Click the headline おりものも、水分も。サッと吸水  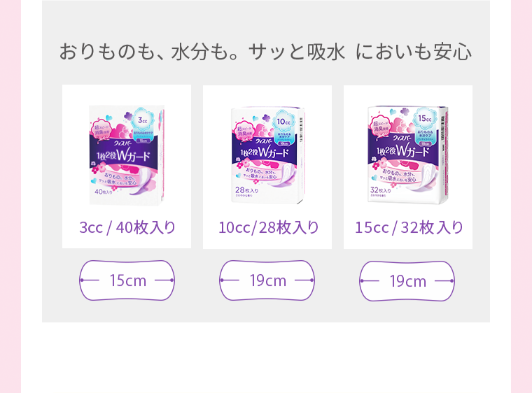pyautogui.click(x=202, y=52)
